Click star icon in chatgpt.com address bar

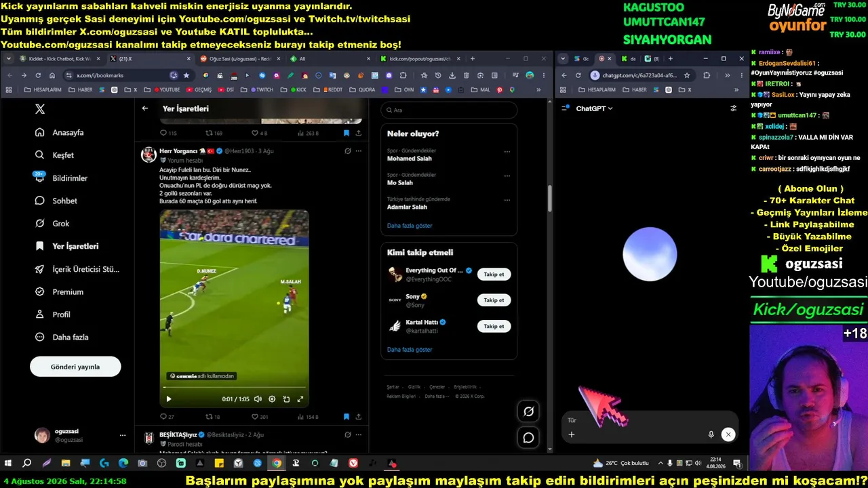pyautogui.click(x=687, y=75)
